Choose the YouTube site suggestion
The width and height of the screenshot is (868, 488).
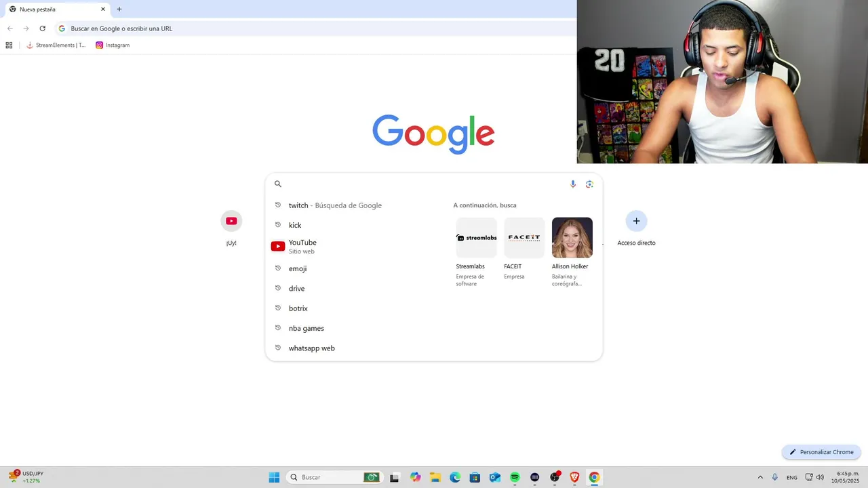[351, 246]
